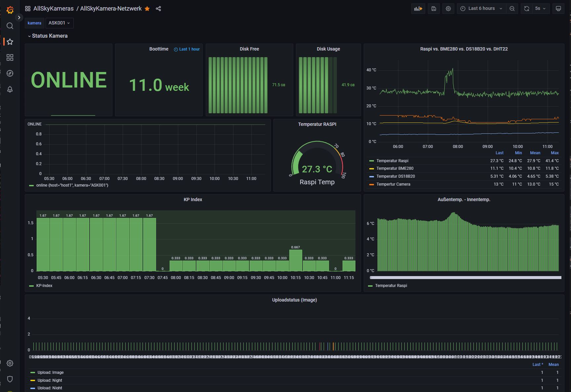This screenshot has width=571, height=392.
Task: Open dashboard settings via the gear icon
Action: tap(448, 9)
